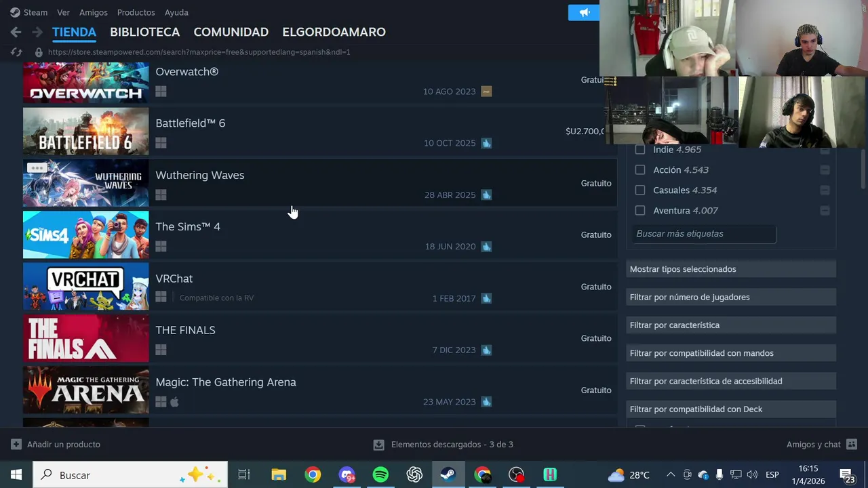Expand Filtrar por compatibilidad con mandos

pos(731,353)
